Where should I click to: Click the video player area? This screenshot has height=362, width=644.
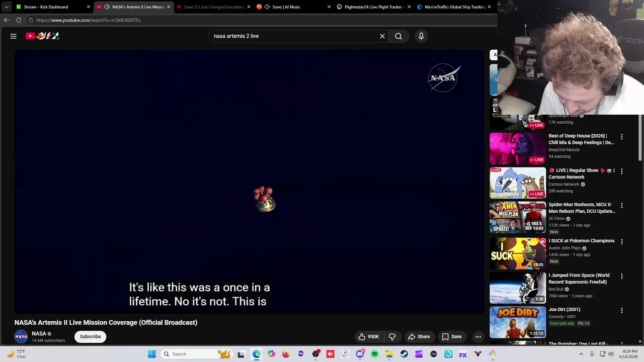[250, 181]
